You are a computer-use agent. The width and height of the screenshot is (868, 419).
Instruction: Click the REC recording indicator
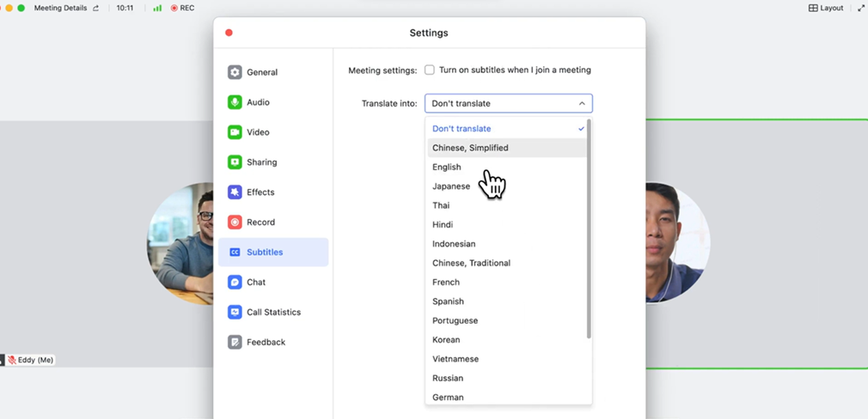tap(182, 8)
